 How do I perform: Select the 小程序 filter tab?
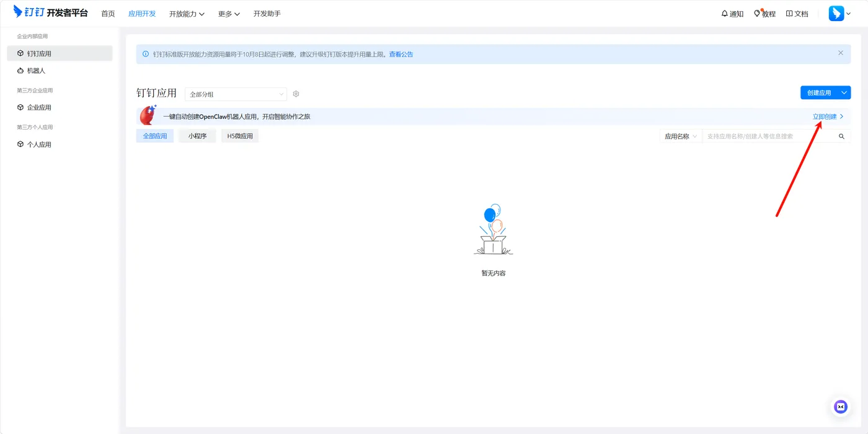[198, 136]
